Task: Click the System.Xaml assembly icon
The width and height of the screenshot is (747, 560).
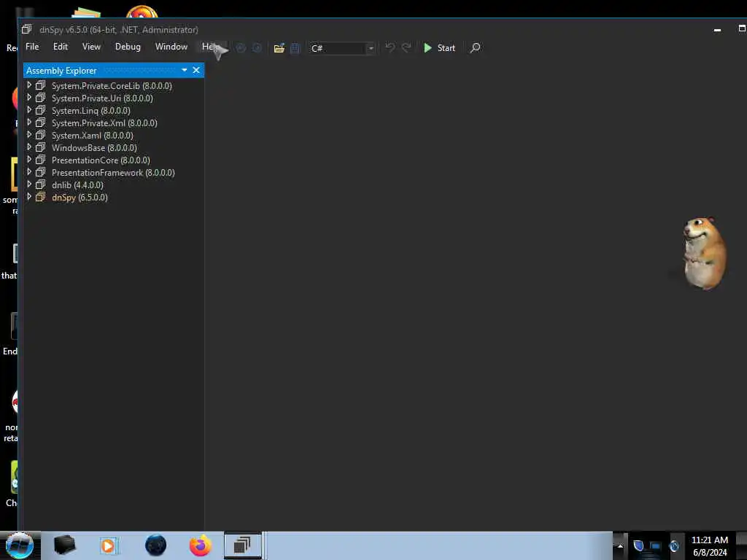Action: pos(41,135)
